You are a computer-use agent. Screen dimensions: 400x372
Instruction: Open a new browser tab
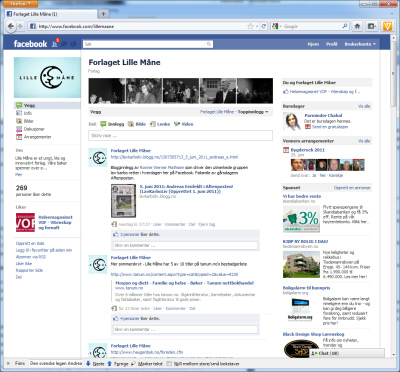103,14
